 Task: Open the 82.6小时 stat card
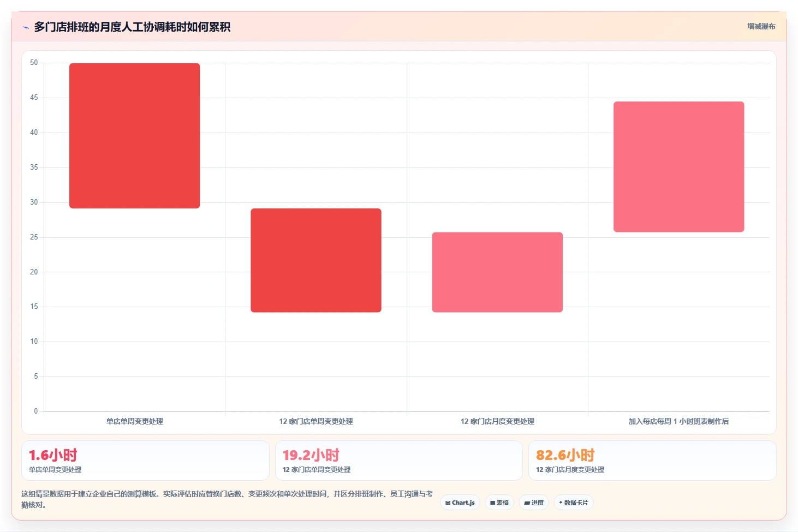[x=652, y=461]
